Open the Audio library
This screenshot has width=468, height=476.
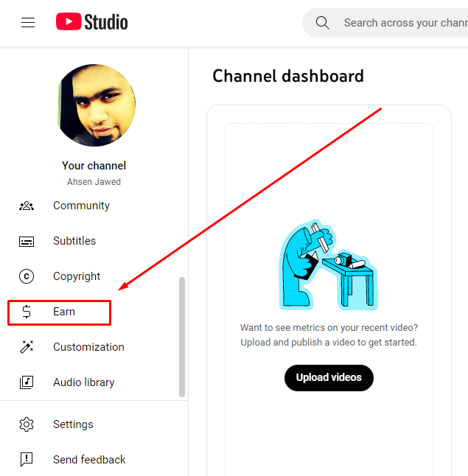tap(84, 382)
